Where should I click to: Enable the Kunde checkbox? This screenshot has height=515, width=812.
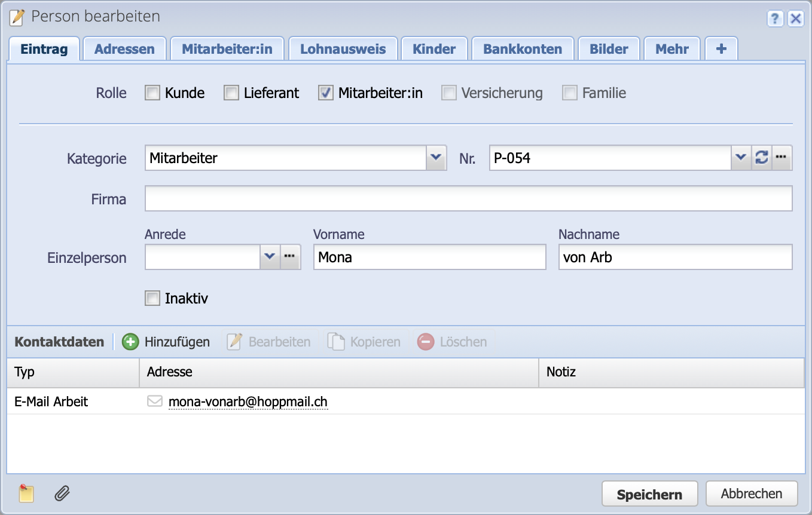tap(152, 93)
